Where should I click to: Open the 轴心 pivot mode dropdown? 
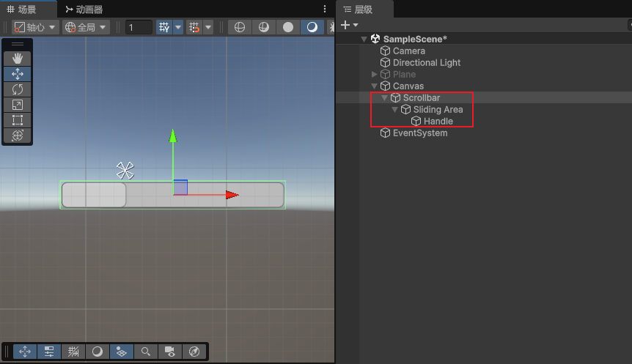point(35,27)
